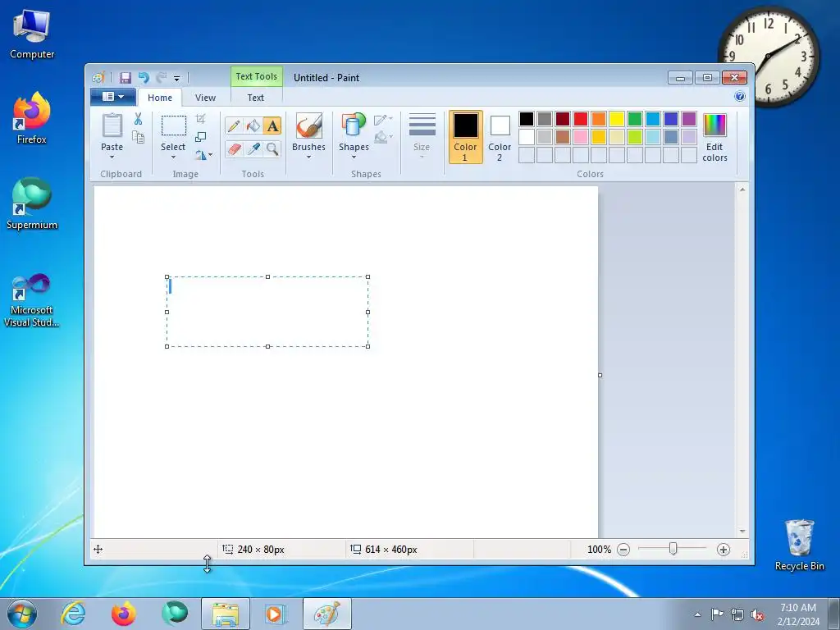The width and height of the screenshot is (840, 630).
Task: Click the Start button orb
Action: pyautogui.click(x=22, y=614)
